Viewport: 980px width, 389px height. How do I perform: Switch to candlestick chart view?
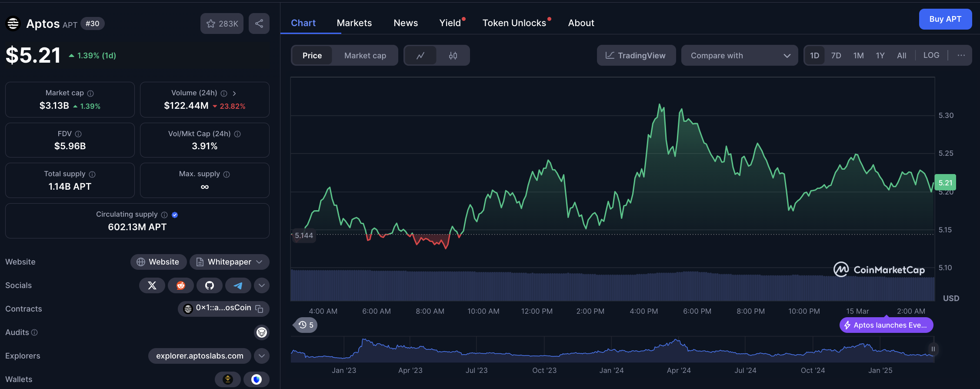pyautogui.click(x=453, y=56)
